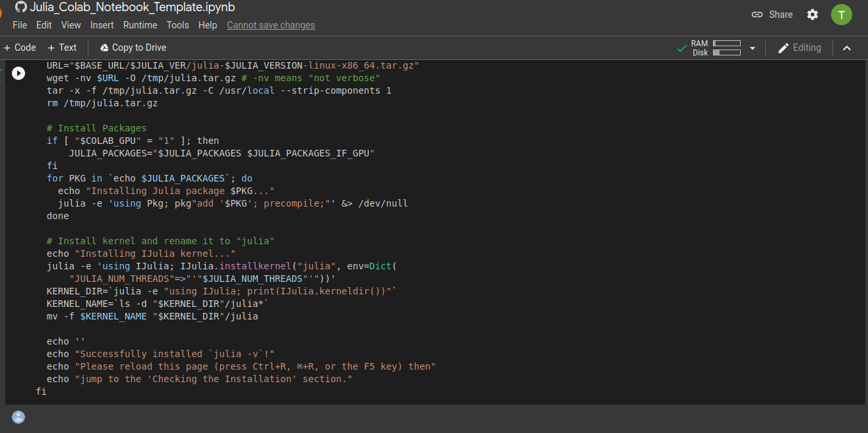Insert a text cell with + Text

pyautogui.click(x=62, y=48)
